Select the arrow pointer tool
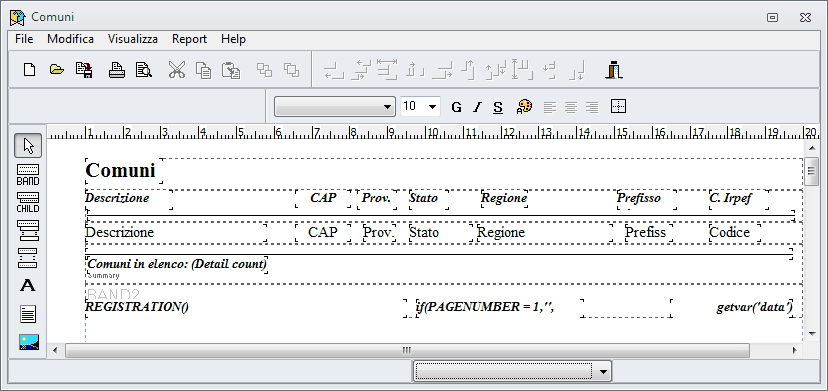The image size is (828, 391). (28, 145)
